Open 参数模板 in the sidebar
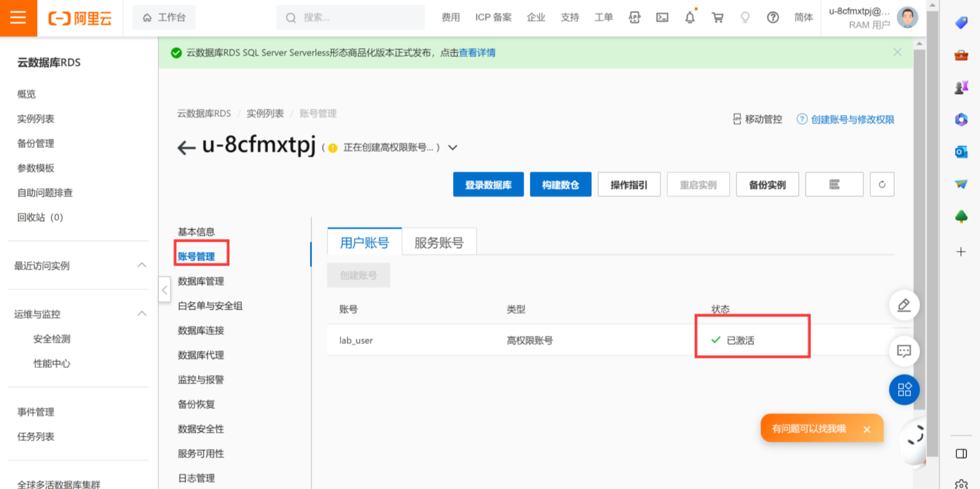The height and width of the screenshot is (489, 980). 35,168
